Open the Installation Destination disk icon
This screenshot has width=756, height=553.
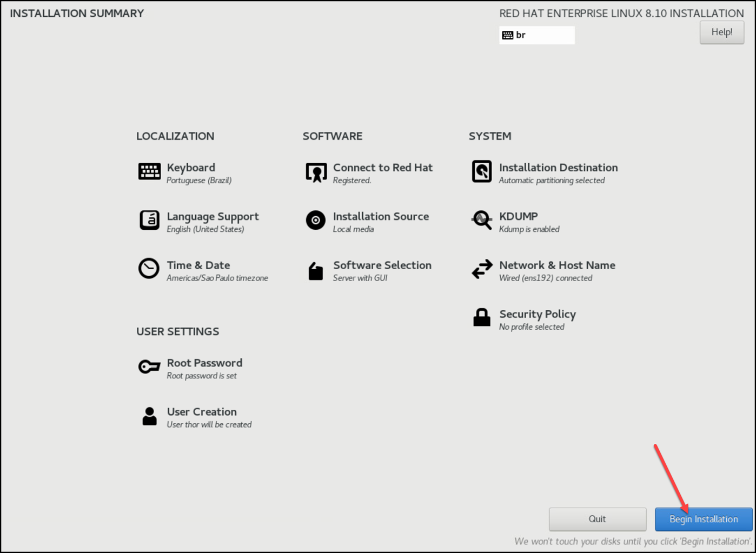481,171
